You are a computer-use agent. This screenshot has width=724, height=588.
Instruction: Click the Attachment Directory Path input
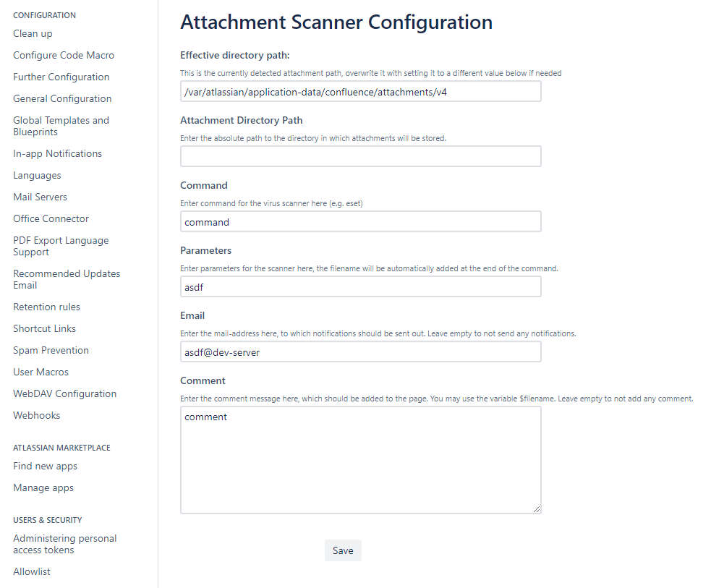pyautogui.click(x=360, y=157)
